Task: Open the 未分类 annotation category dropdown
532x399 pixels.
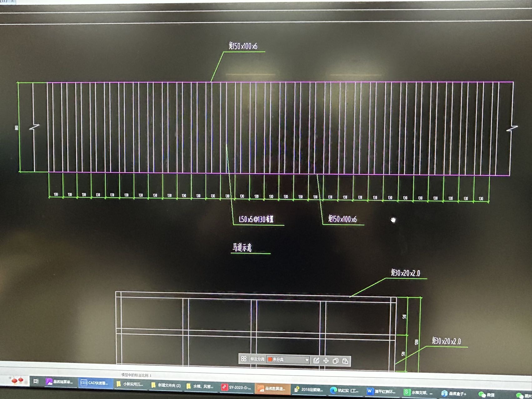Action: coord(288,360)
